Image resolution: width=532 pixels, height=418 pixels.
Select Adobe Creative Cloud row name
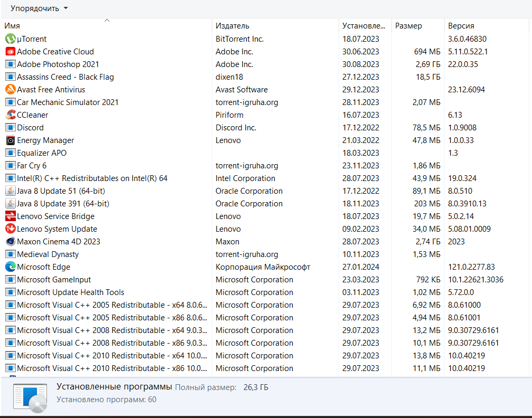[x=55, y=52]
